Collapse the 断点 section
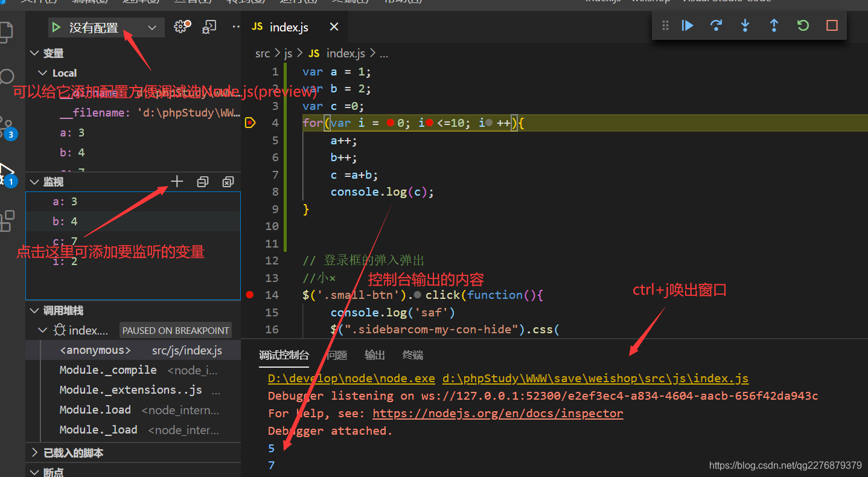Screen dimensions: 868x477 coord(34,472)
